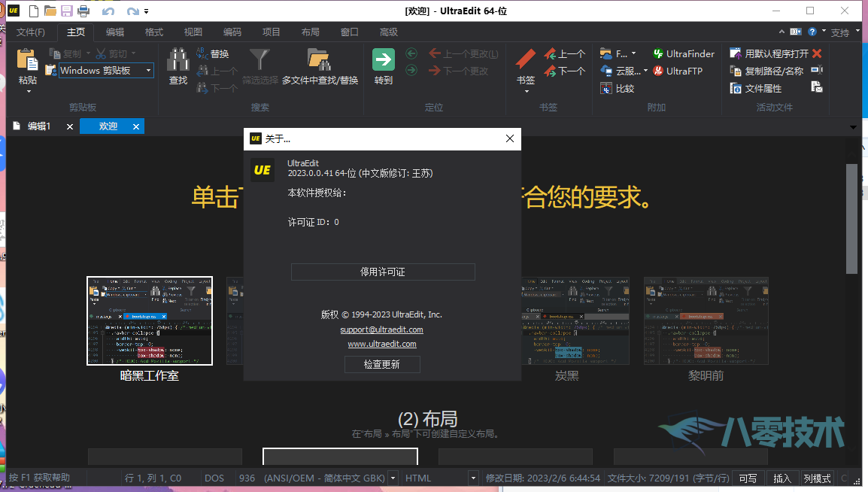This screenshot has height=492, width=868.
Task: Expand the HTML language dropdown
Action: click(x=472, y=478)
